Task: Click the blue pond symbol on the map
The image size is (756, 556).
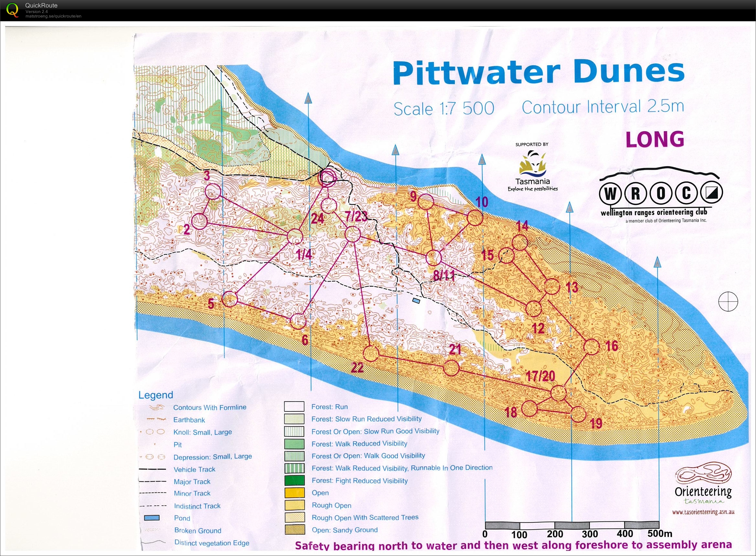Action: click(x=416, y=300)
